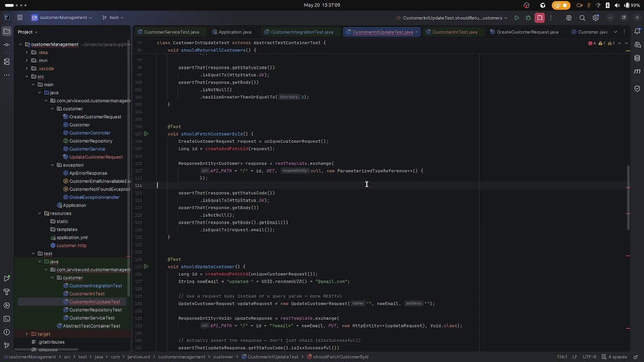Viewport: 644px width, 362px height.
Task: Run the selected test configuration
Action: click(517, 18)
